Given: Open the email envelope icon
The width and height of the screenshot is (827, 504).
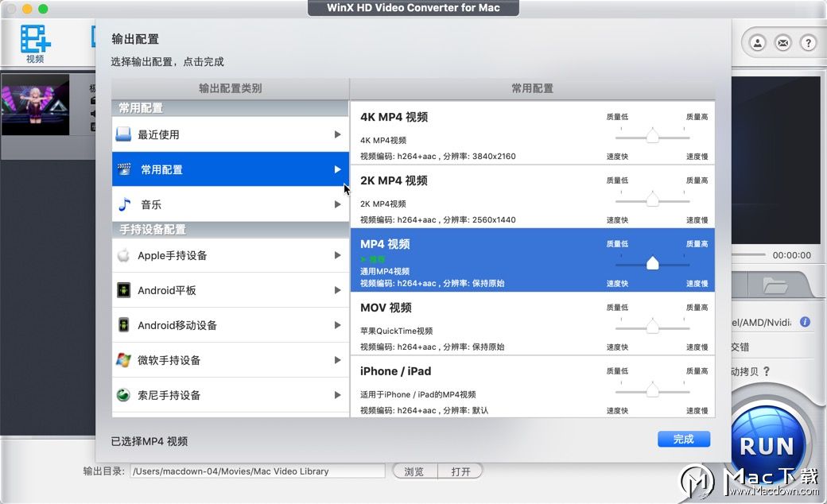Looking at the screenshot, I should (x=782, y=43).
